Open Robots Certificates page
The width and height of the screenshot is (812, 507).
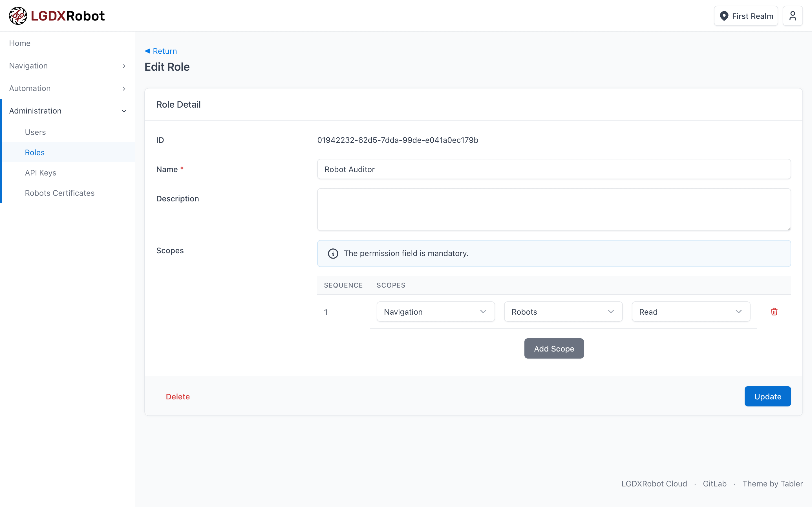tap(60, 193)
